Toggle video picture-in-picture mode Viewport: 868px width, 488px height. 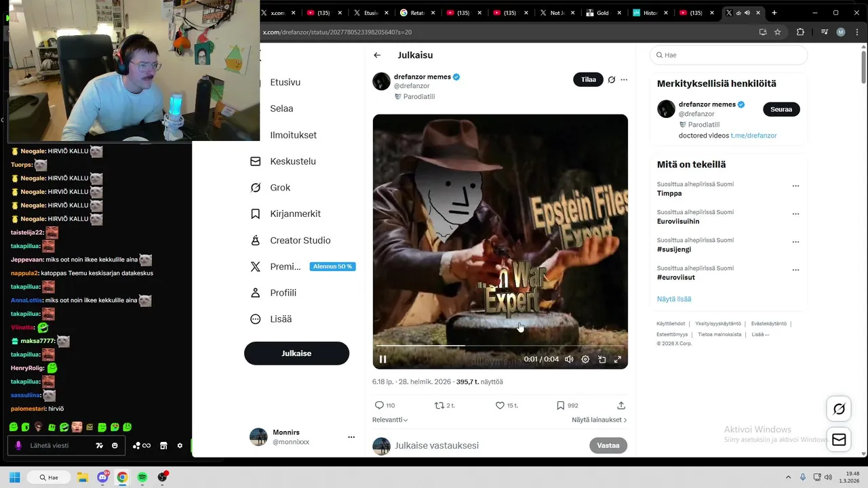[601, 359]
